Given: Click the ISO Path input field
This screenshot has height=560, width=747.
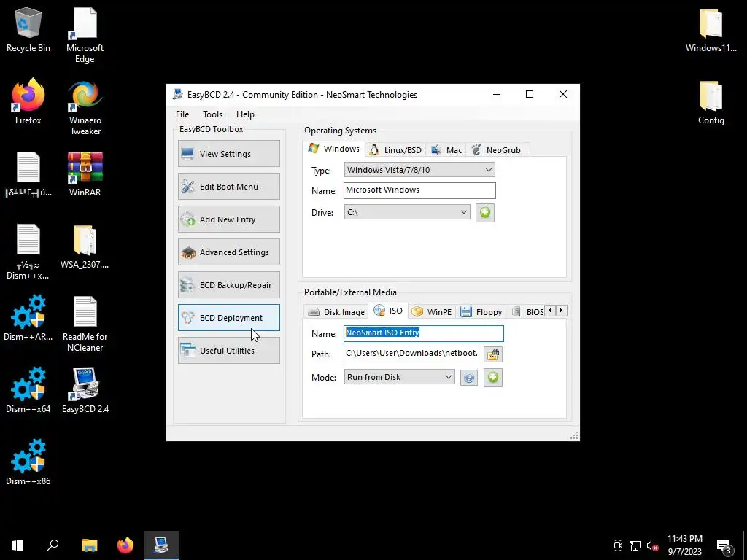Looking at the screenshot, I should (411, 354).
